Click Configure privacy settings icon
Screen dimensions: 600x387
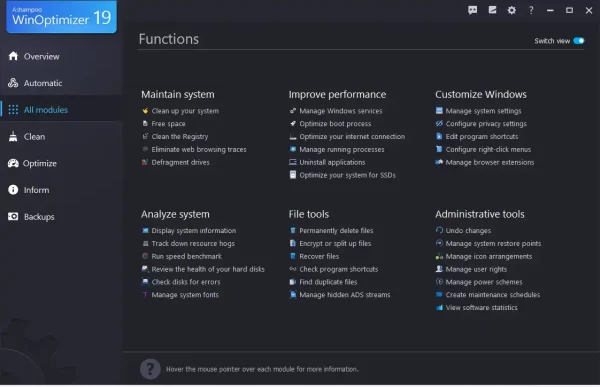pos(439,124)
